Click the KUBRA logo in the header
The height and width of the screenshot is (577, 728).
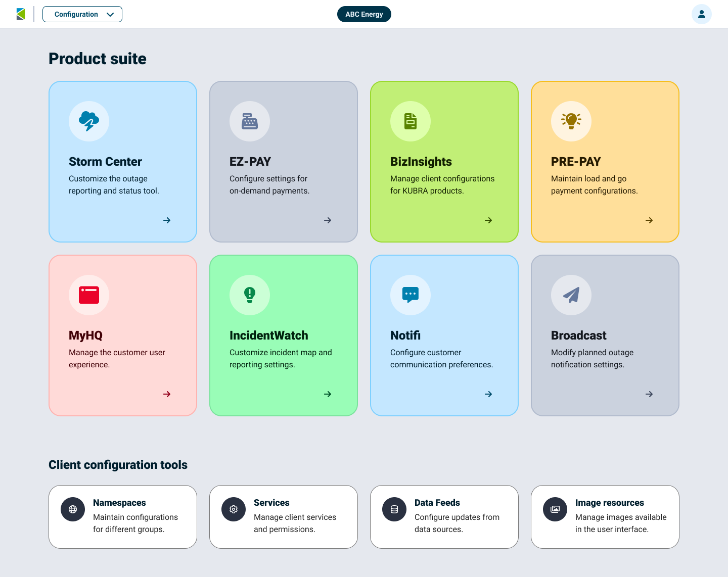coord(21,14)
